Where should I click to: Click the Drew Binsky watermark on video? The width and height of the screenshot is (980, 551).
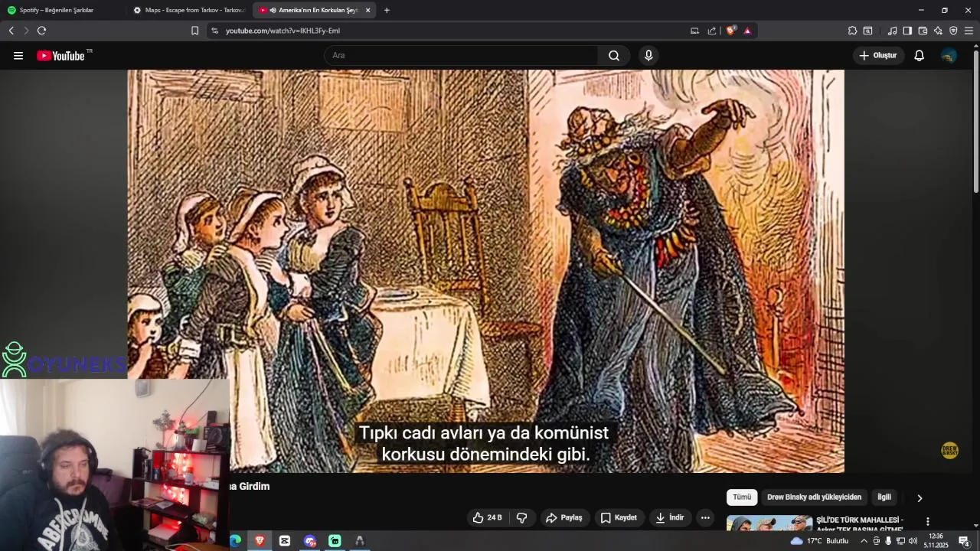pos(949,450)
